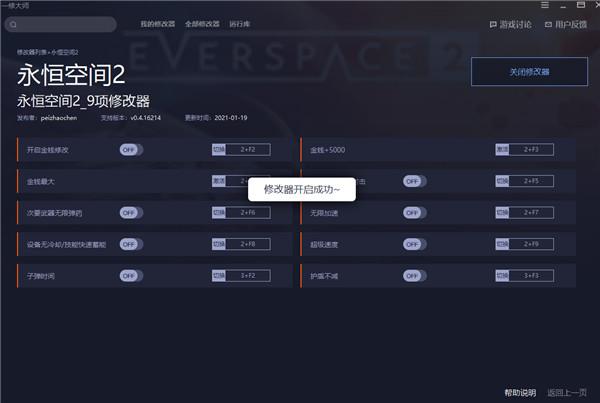Toggle 开启金钱修改 switch
Screen dimensions: 600x403
[131, 150]
